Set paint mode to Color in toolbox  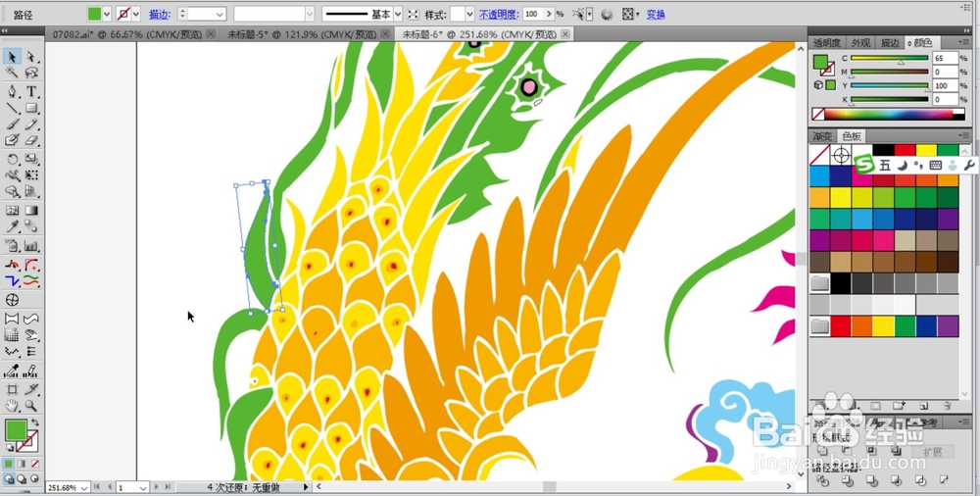[x=8, y=464]
